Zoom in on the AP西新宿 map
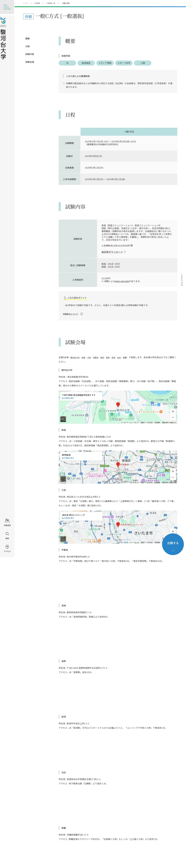Image resolution: width=186 pixels, height=868 pixels. coord(173,471)
